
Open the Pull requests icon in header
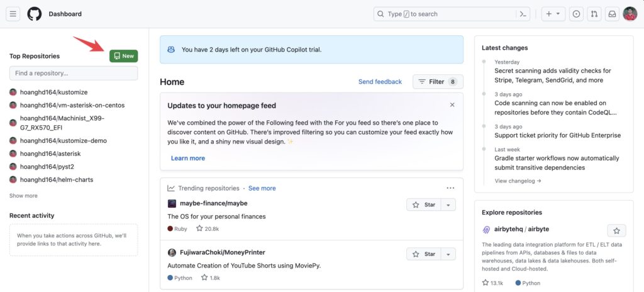point(594,14)
